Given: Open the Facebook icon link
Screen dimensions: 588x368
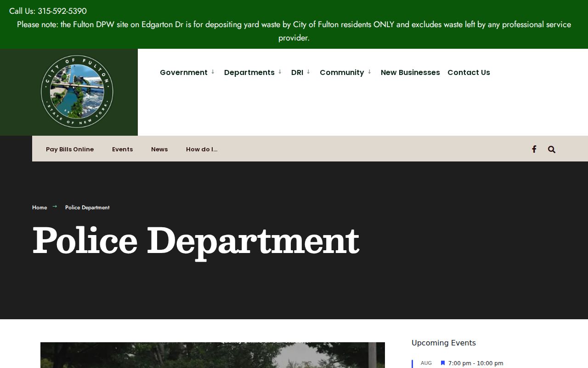Looking at the screenshot, I should tap(534, 149).
